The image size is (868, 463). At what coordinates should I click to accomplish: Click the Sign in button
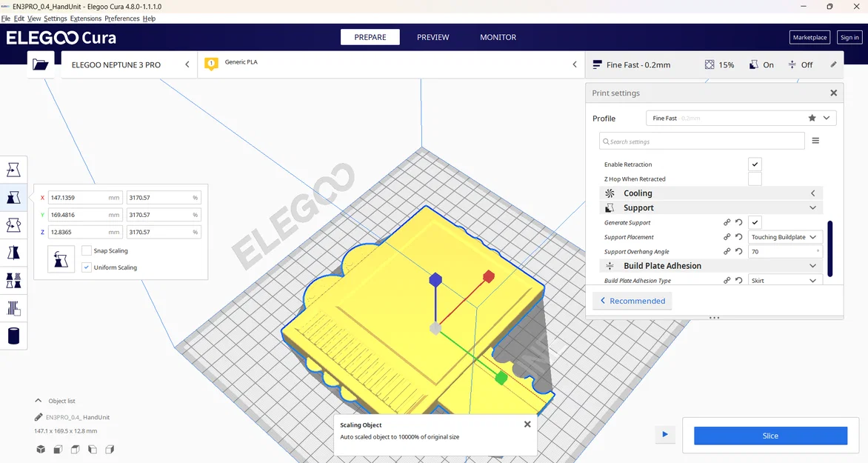point(849,37)
